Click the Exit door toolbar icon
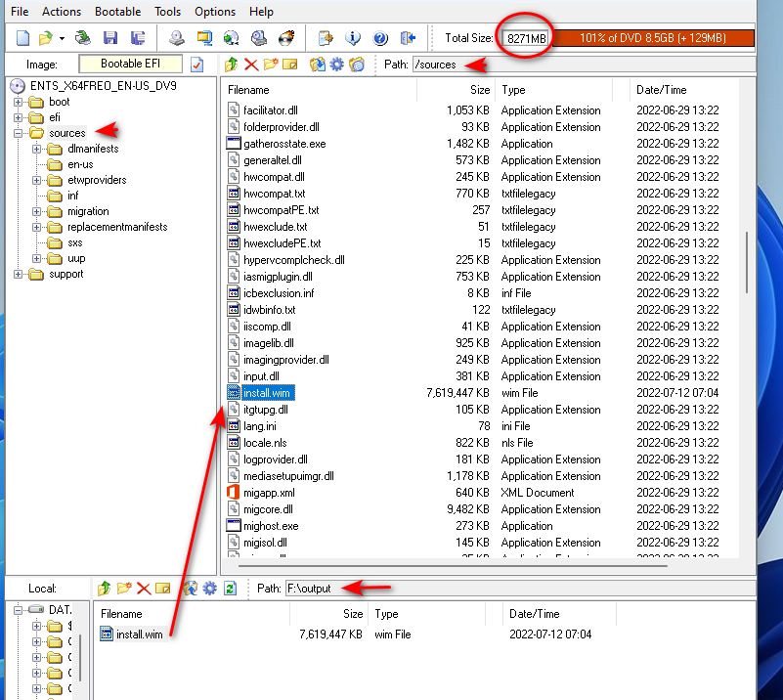Screen dimensions: 783x700 [408, 38]
